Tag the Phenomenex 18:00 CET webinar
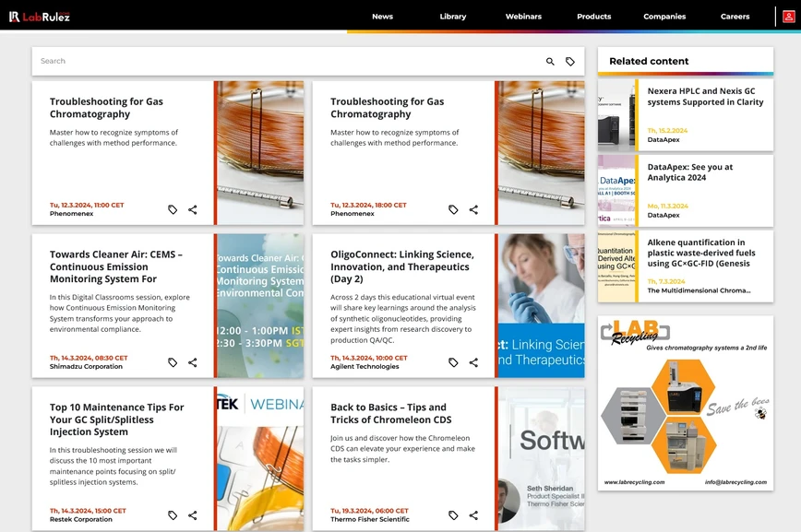This screenshot has width=801, height=532. point(453,209)
